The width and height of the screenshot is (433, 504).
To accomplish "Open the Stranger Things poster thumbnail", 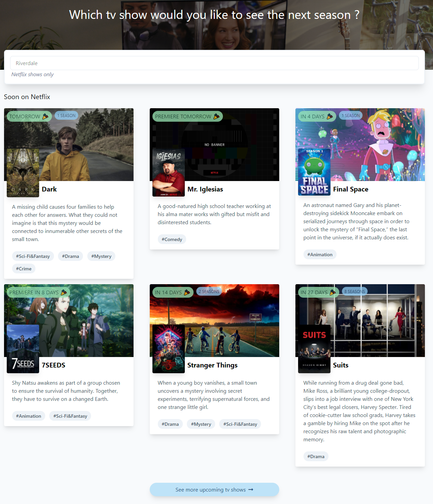I will tap(169, 349).
